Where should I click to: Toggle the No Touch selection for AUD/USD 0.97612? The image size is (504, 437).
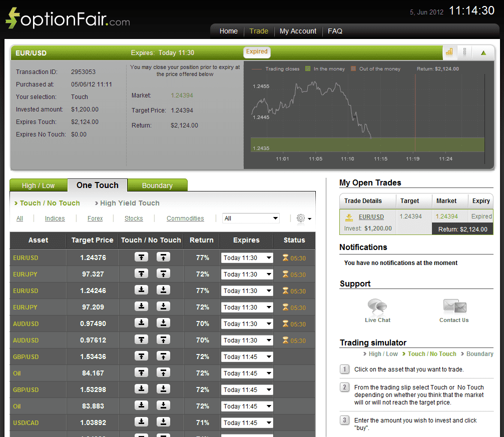tap(163, 340)
